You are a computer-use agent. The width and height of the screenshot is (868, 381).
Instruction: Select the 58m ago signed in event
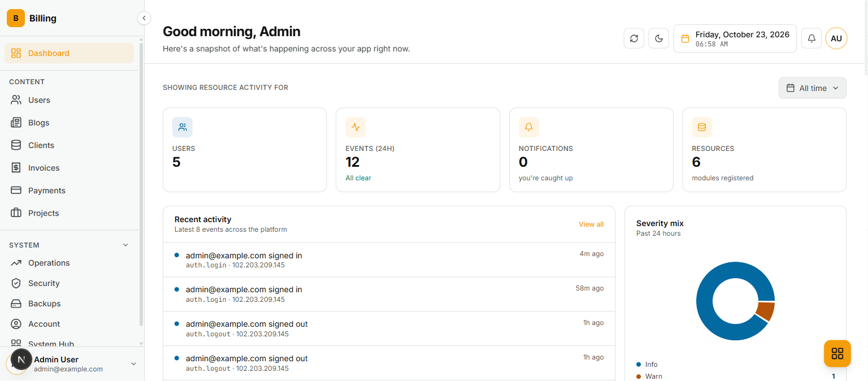click(x=389, y=294)
